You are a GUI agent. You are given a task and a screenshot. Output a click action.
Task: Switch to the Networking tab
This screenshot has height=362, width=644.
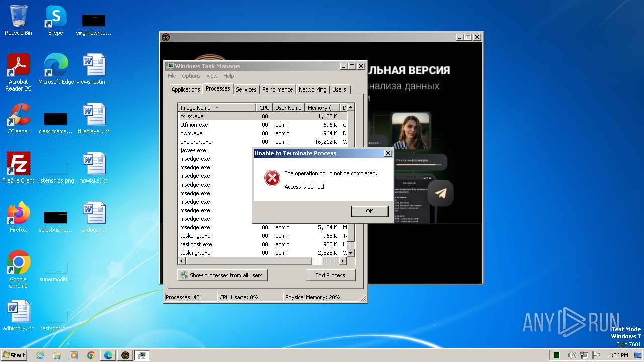coord(312,89)
